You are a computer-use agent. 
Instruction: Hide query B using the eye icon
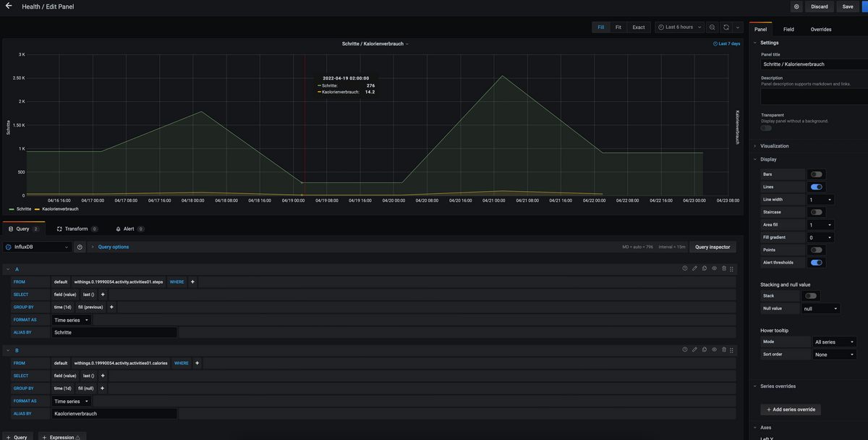point(714,350)
